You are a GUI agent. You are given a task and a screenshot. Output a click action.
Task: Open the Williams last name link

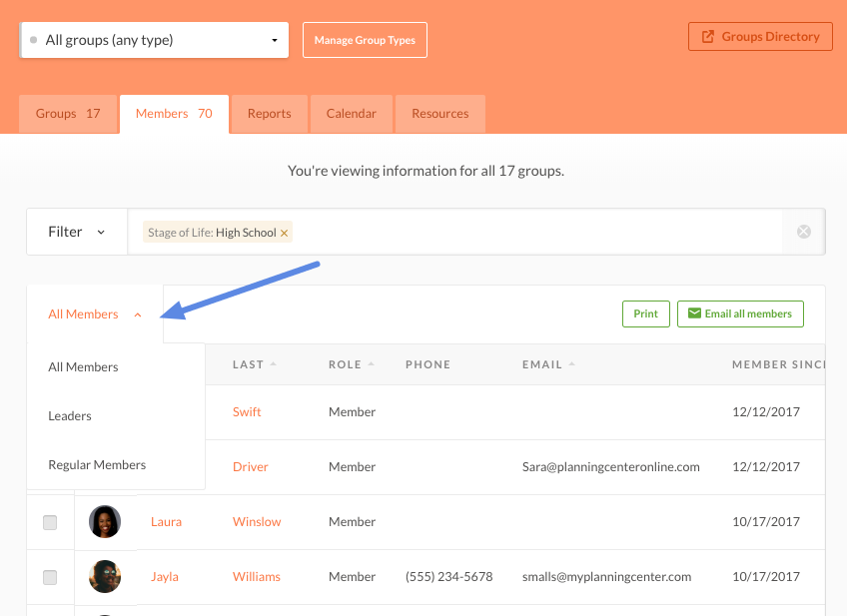tap(257, 577)
